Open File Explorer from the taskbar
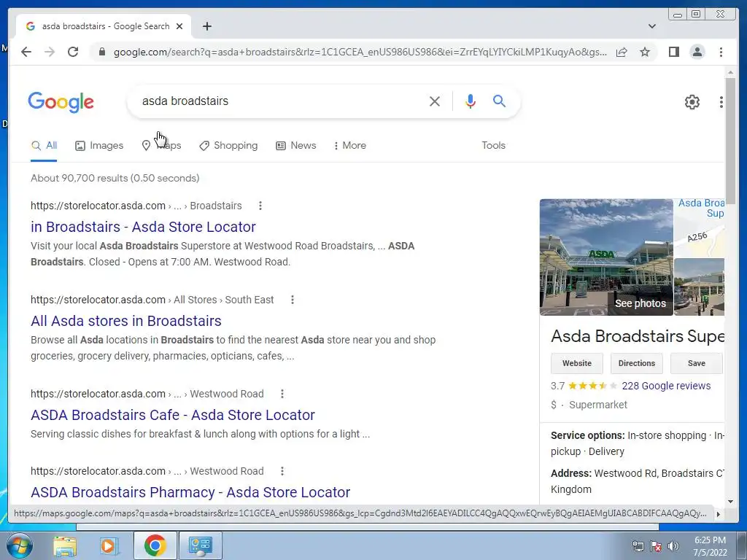The width and height of the screenshot is (747, 560). pos(65,545)
